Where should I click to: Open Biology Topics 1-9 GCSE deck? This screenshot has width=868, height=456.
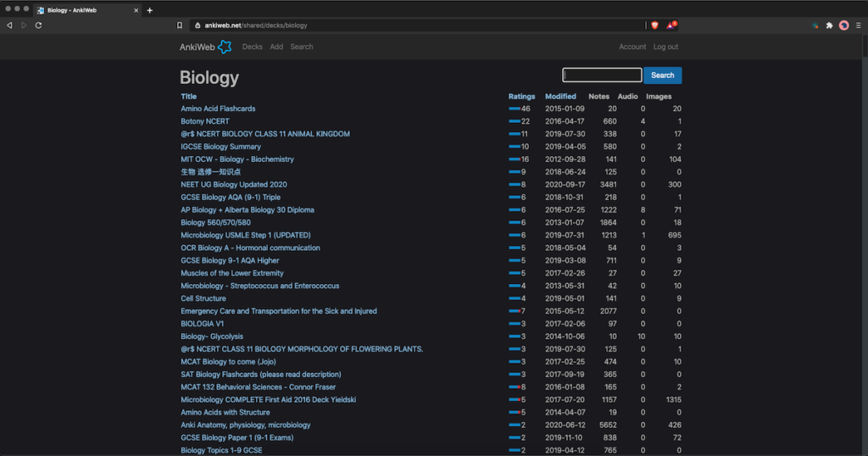click(x=221, y=450)
